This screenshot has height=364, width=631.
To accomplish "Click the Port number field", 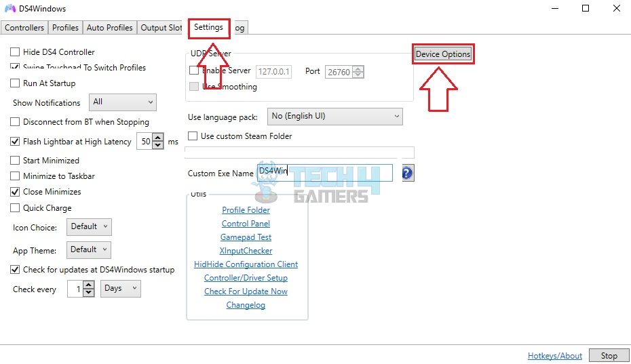I will pyautogui.click(x=339, y=72).
